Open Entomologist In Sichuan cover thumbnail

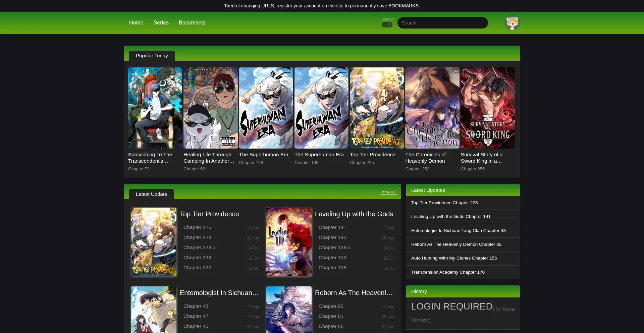tap(154, 310)
